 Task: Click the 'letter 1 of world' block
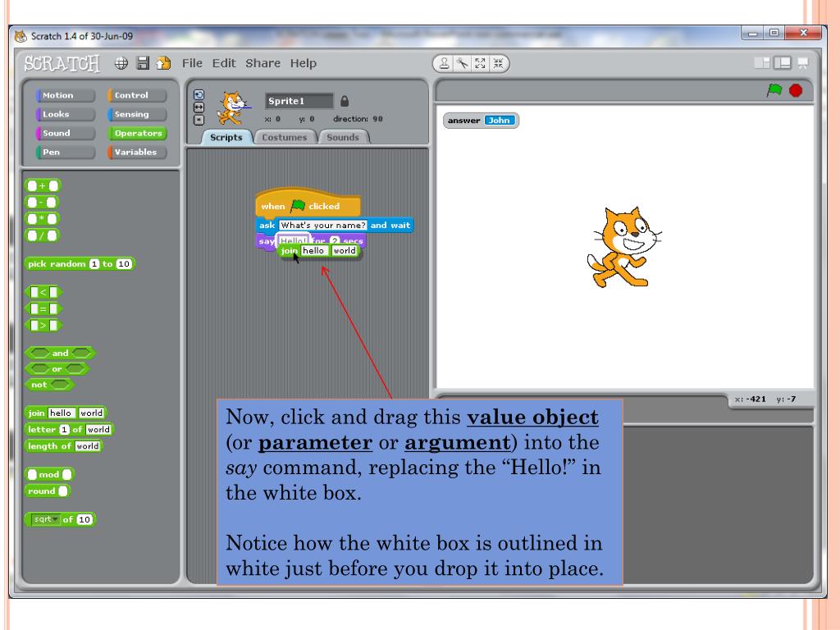click(x=70, y=430)
